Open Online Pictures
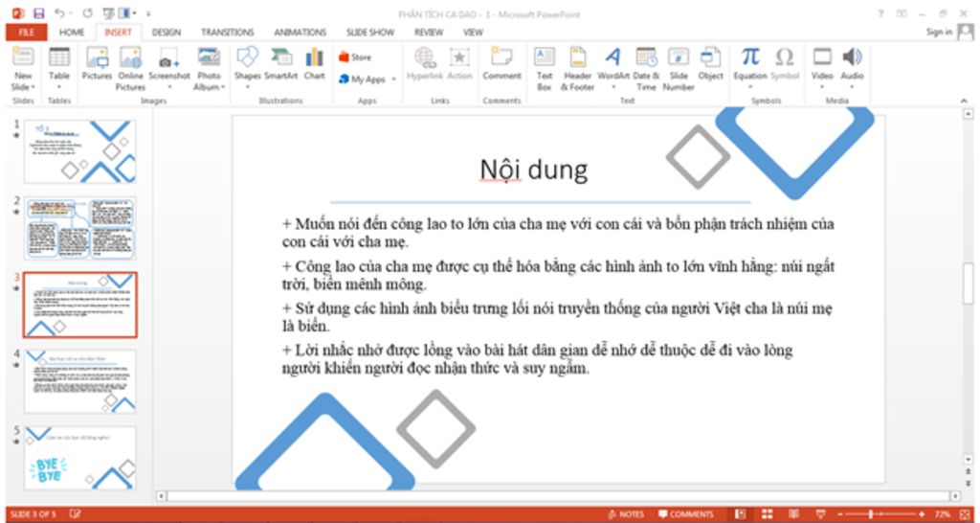This screenshot has width=980, height=523. pyautogui.click(x=130, y=69)
